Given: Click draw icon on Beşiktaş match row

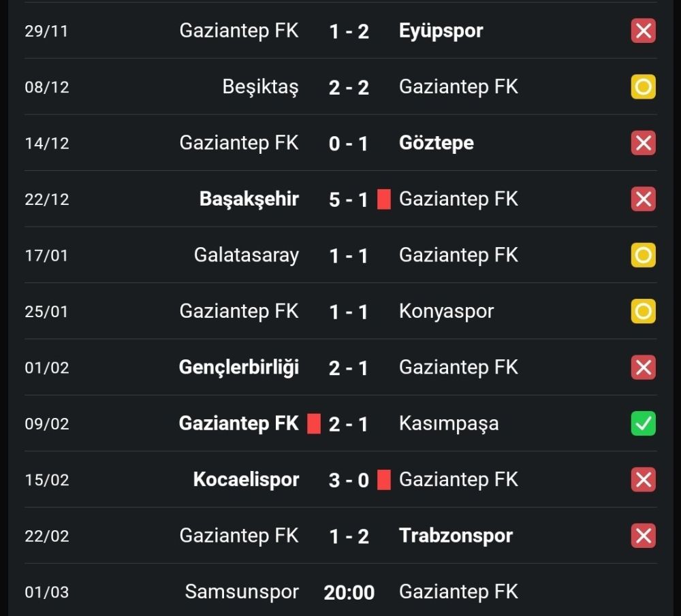Looking at the screenshot, I should click(643, 87).
